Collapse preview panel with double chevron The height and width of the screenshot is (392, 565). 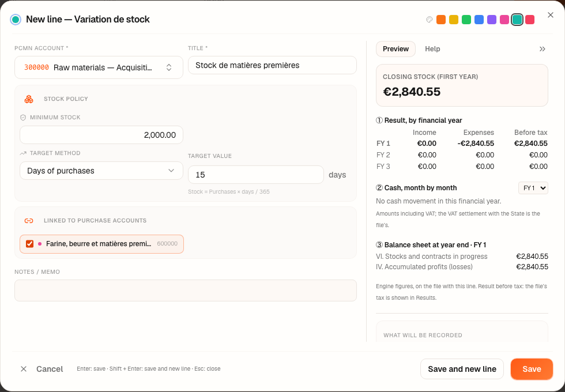click(x=543, y=49)
